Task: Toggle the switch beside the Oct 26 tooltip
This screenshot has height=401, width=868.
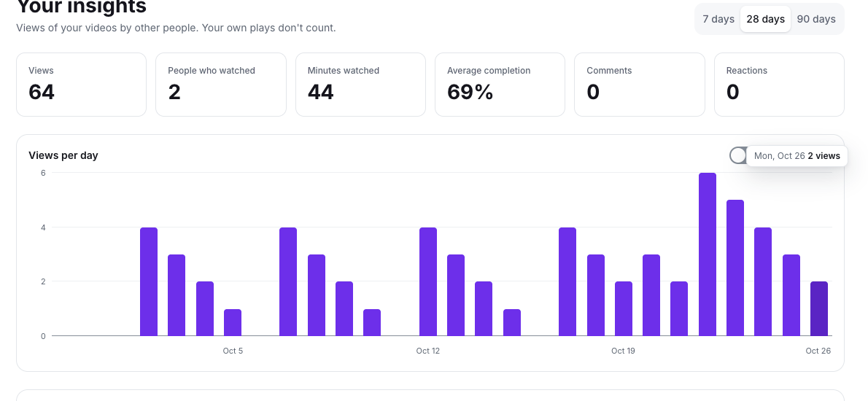Action: [738, 155]
